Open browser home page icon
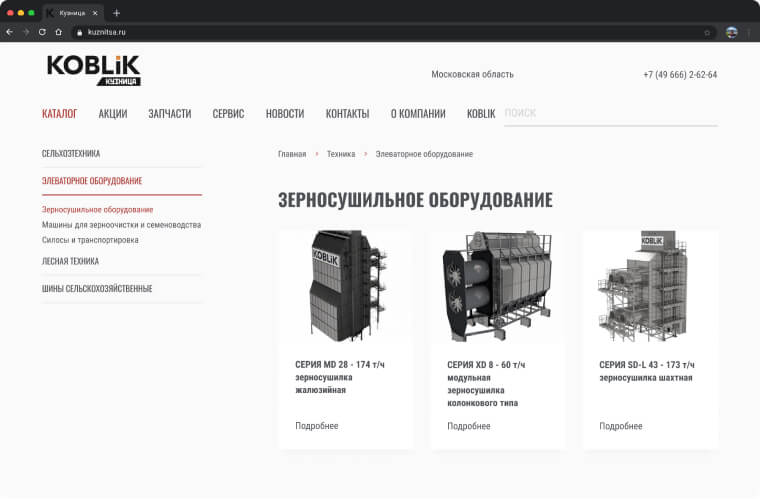The width and height of the screenshot is (760, 499). [59, 32]
